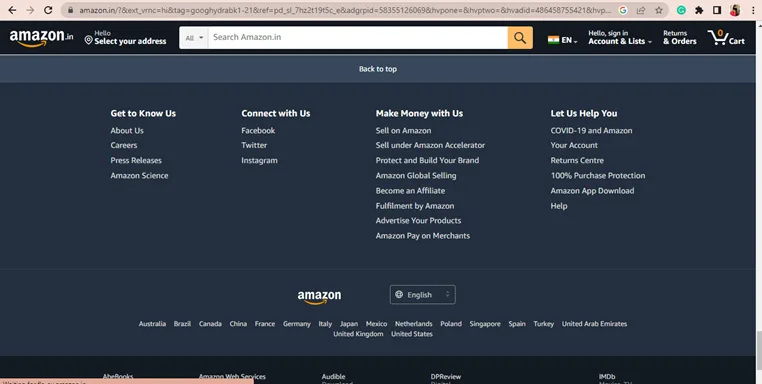Open the English language selector in footer
Viewport: 762px width, 384px height.
point(422,295)
